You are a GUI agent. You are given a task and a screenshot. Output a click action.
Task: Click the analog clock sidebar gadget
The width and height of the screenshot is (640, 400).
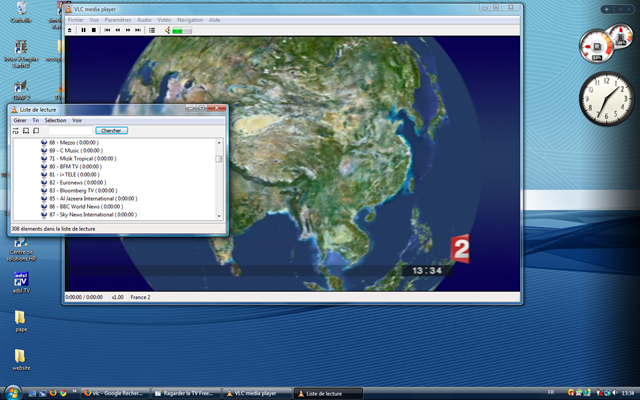click(x=607, y=99)
